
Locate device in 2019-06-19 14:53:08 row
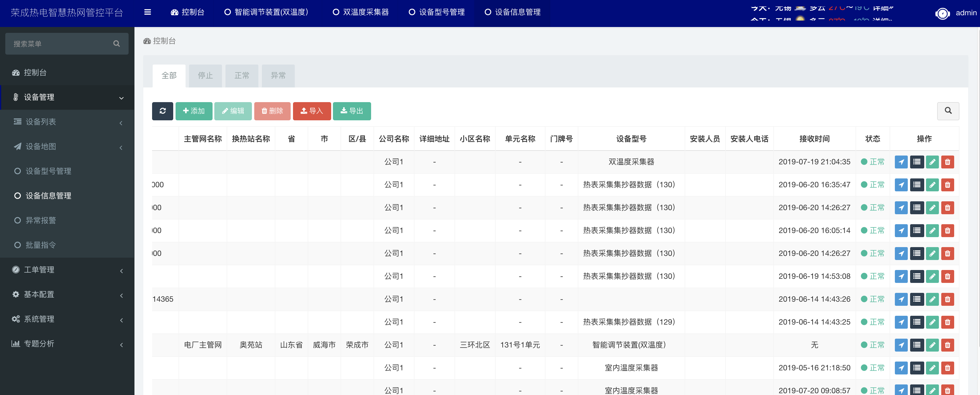click(901, 276)
